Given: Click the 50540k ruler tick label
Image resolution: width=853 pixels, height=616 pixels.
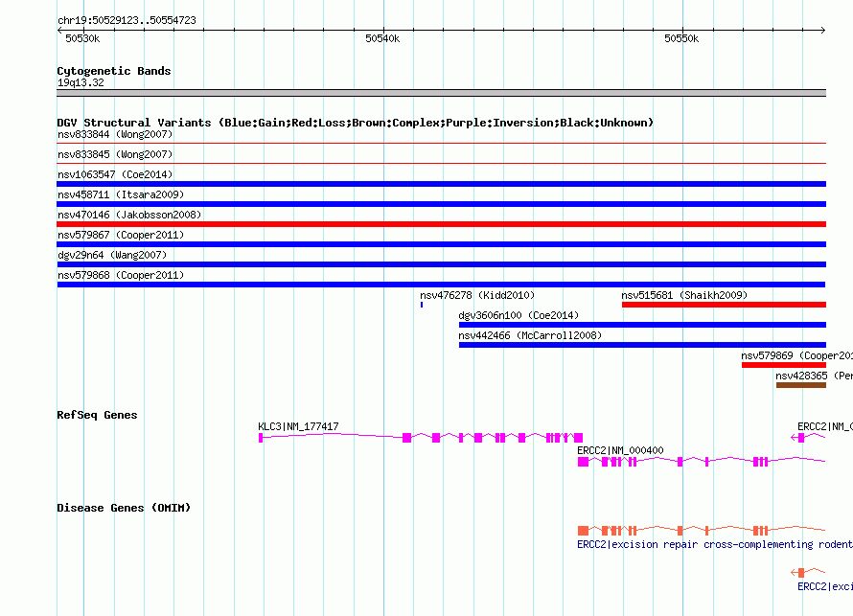Looking at the screenshot, I should pos(382,38).
